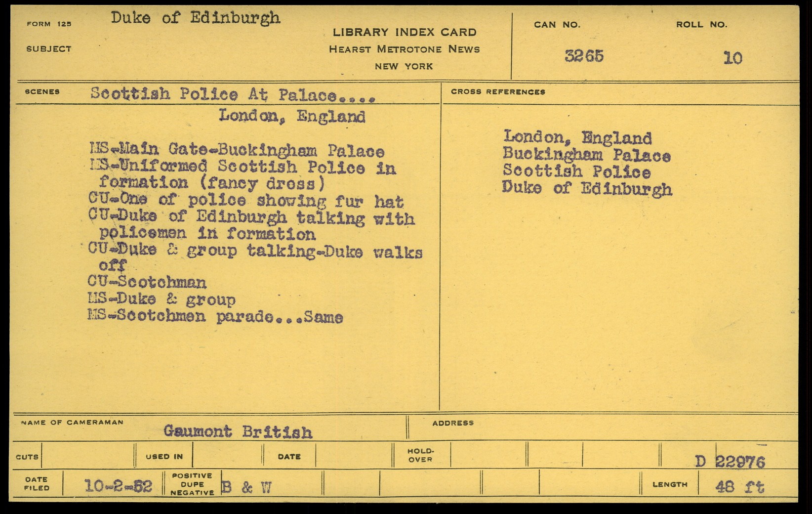Click the 'Hearst Metrotone News' text

tap(404, 49)
